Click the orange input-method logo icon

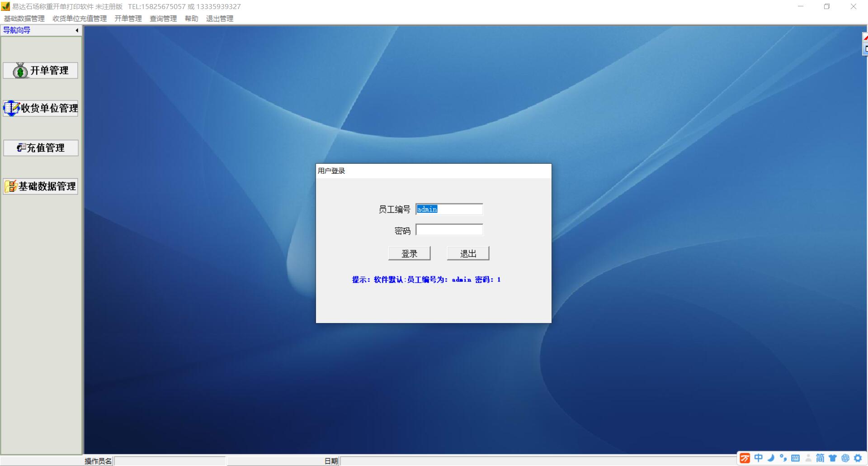(745, 458)
